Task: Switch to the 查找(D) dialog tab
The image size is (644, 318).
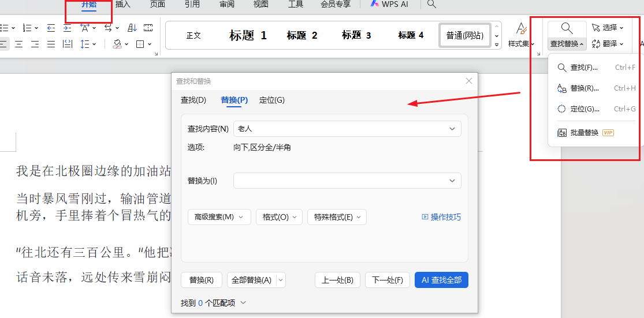Action: (193, 100)
